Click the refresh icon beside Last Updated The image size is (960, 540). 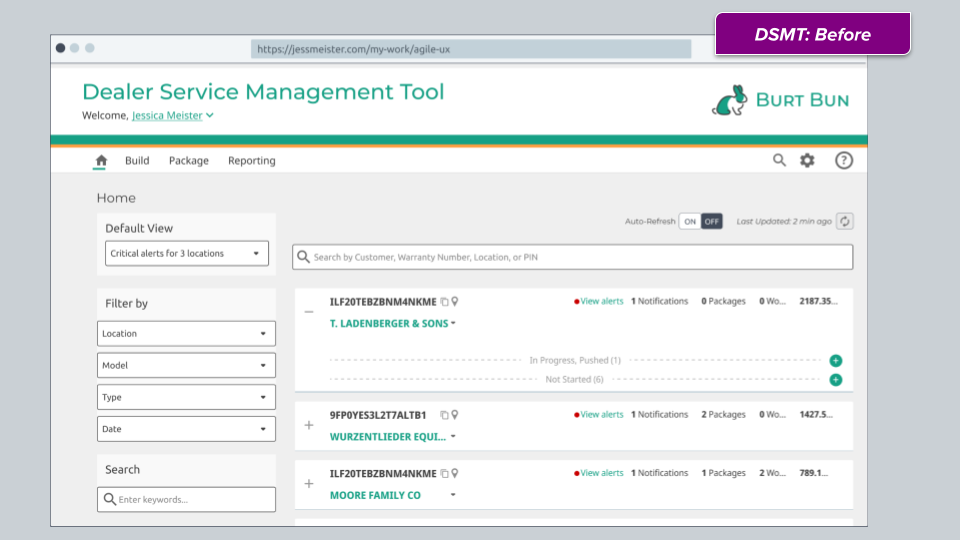(x=845, y=222)
